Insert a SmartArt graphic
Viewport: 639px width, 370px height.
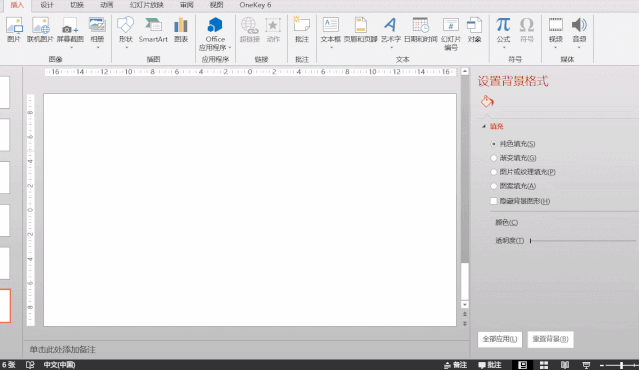pyautogui.click(x=153, y=29)
